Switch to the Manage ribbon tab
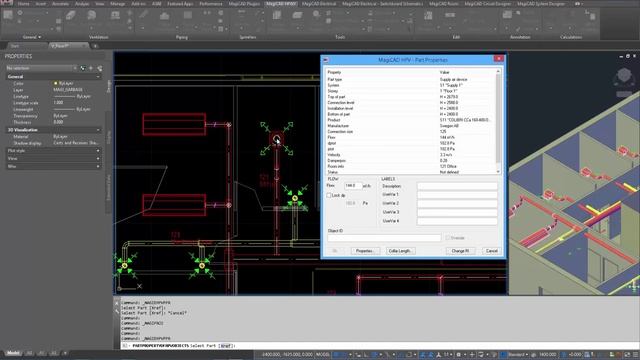This screenshot has width=640, height=360. [x=118, y=4]
